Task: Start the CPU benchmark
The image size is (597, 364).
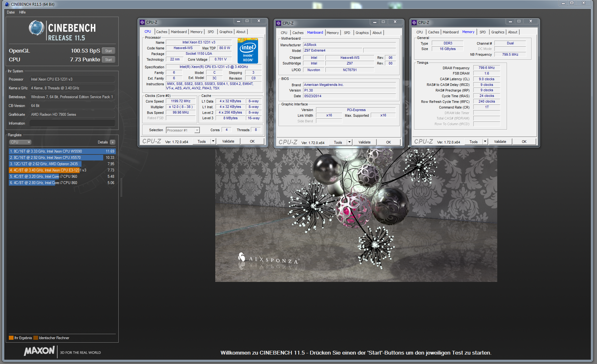Action: tap(109, 60)
